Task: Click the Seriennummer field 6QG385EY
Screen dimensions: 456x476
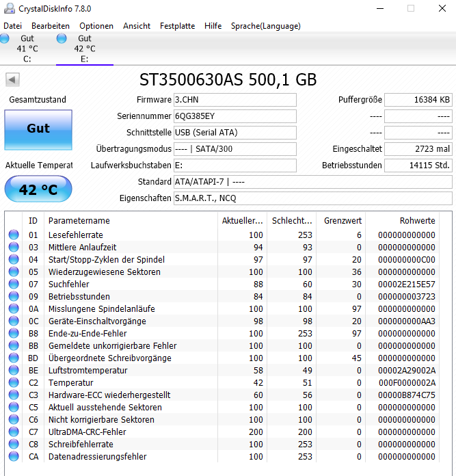Action: [234, 116]
